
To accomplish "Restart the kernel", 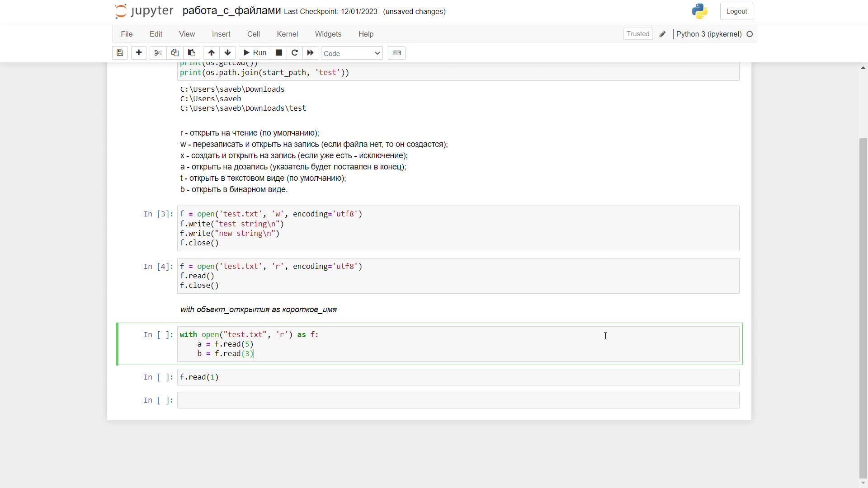I will coord(295,53).
